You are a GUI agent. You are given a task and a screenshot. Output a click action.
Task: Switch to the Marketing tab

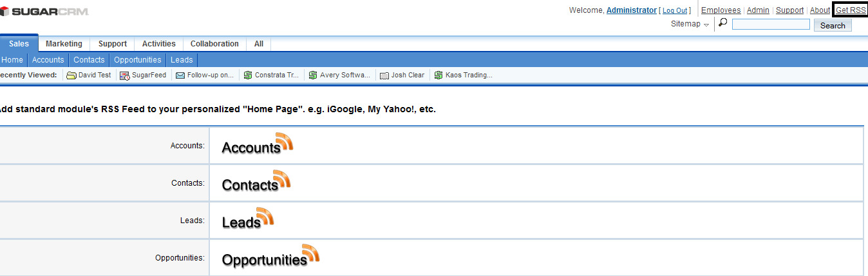[64, 44]
